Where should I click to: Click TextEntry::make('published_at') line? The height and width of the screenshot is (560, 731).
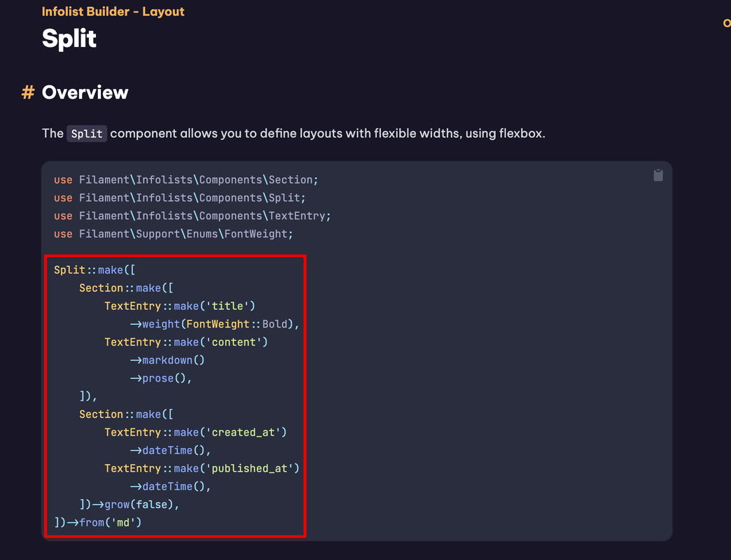pyautogui.click(x=202, y=468)
